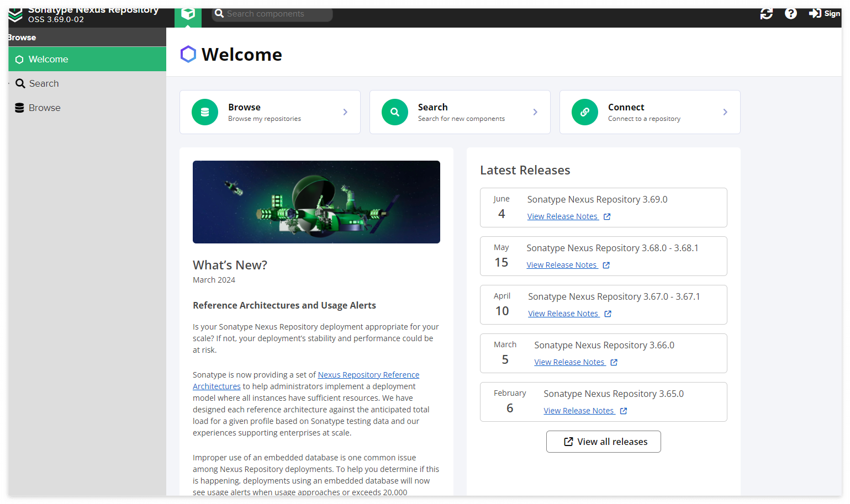Expand the Browse card chevron
Screen dimensions: 850x504
pyautogui.click(x=345, y=112)
